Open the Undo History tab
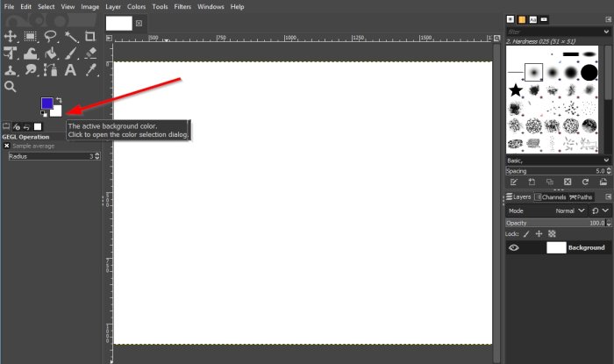Image resolution: width=614 pixels, height=364 pixels. click(26, 126)
